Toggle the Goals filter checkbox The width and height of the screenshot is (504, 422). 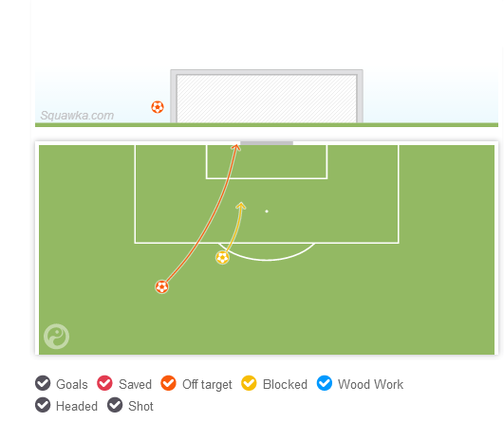pos(43,383)
